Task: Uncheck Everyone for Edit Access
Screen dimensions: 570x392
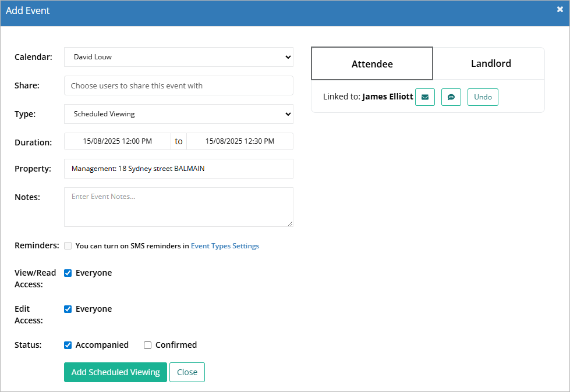Action: (68, 309)
